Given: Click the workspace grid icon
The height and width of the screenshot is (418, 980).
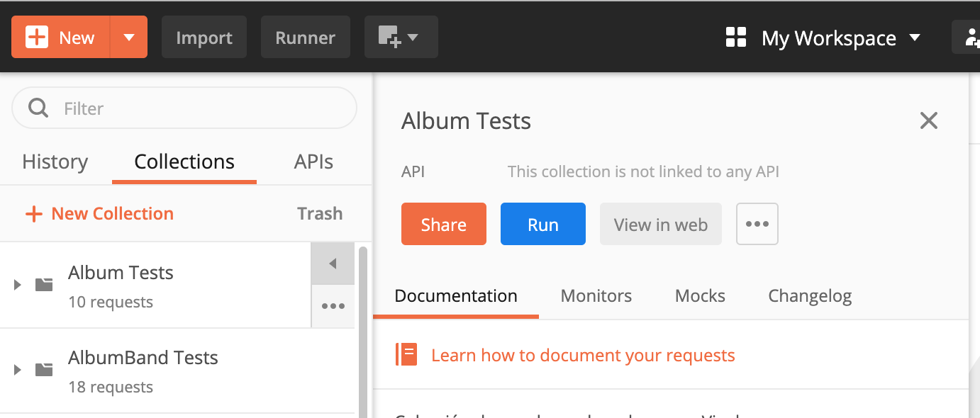Looking at the screenshot, I should coord(736,38).
